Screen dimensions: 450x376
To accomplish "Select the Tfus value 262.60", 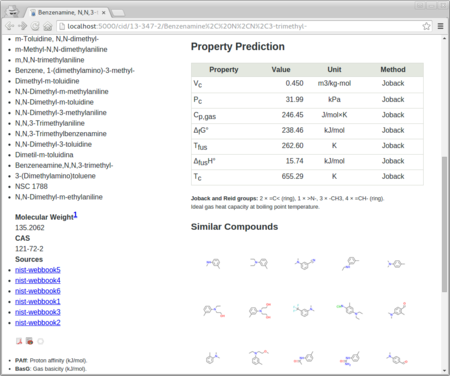I will pos(292,146).
